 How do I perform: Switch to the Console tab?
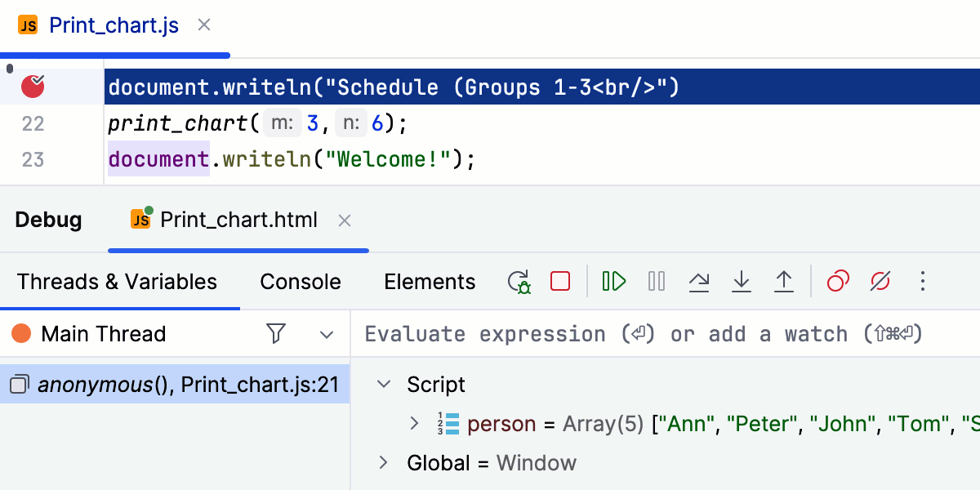click(300, 281)
